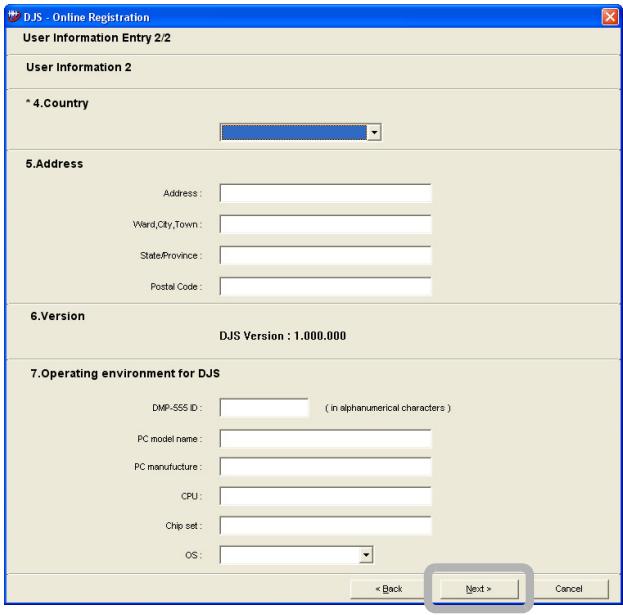The image size is (623, 615).
Task: Click the '7.Operating environment for DJS' heading
Action: pos(125,374)
